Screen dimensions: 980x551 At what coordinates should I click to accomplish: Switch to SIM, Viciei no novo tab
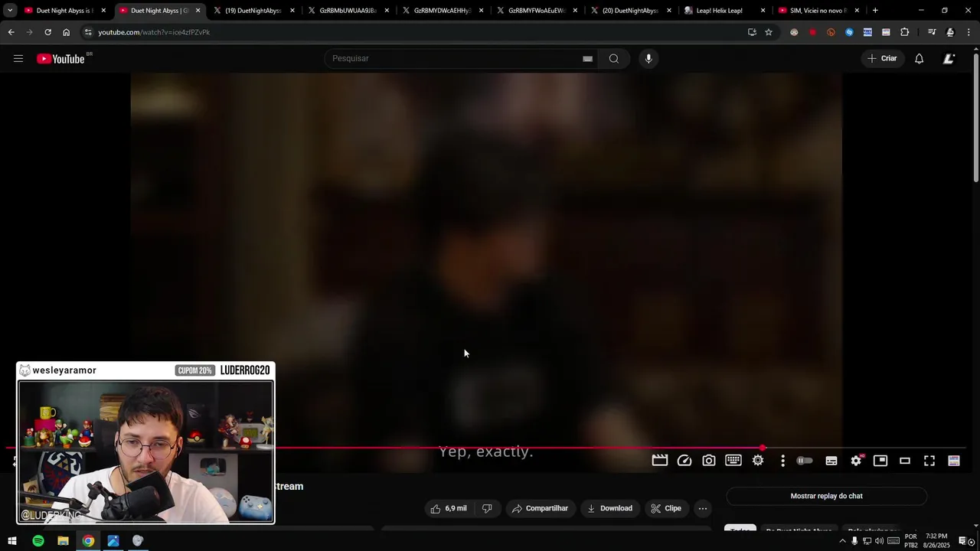818,11
